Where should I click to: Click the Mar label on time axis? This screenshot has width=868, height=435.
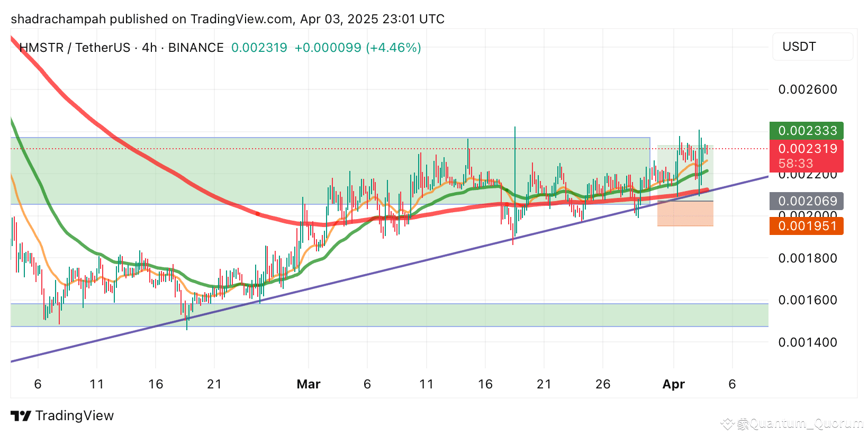pyautogui.click(x=309, y=384)
